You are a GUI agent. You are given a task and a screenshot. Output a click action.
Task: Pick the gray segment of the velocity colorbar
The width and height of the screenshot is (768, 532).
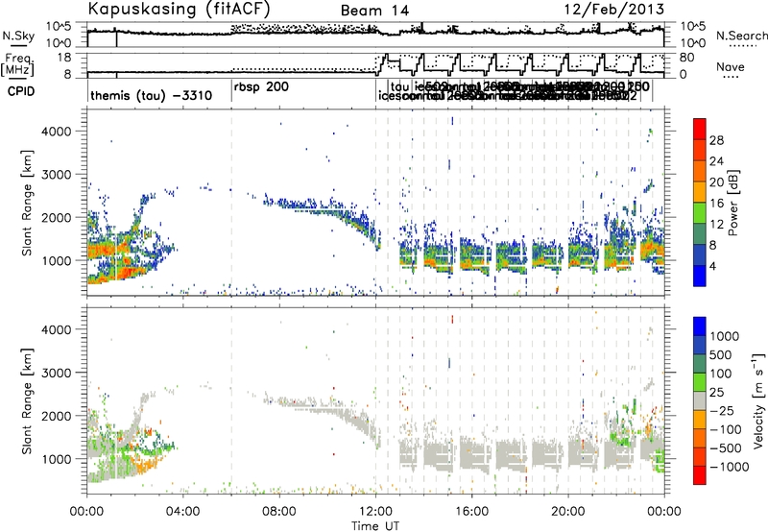click(x=700, y=400)
